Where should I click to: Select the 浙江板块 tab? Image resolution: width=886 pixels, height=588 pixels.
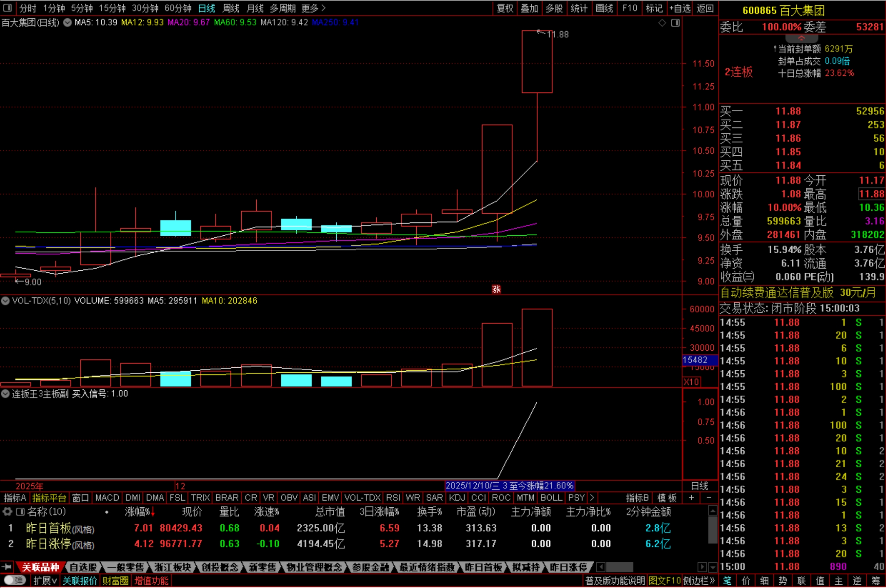point(173,567)
